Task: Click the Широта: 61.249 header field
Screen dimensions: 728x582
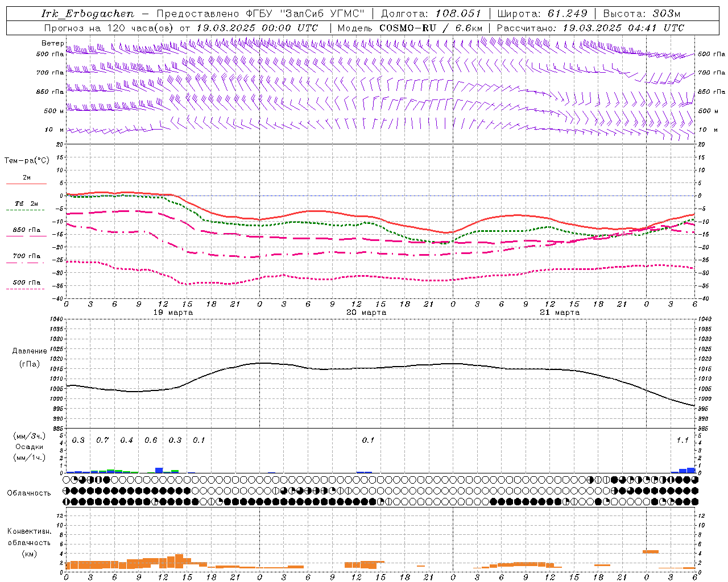Action: point(542,14)
